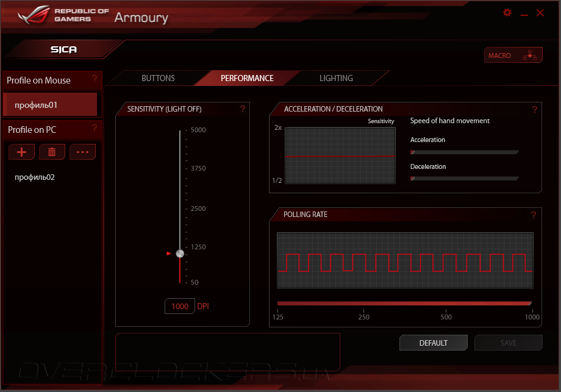The width and height of the screenshot is (561, 392).
Task: Delete profile using trash icon
Action: click(x=52, y=152)
